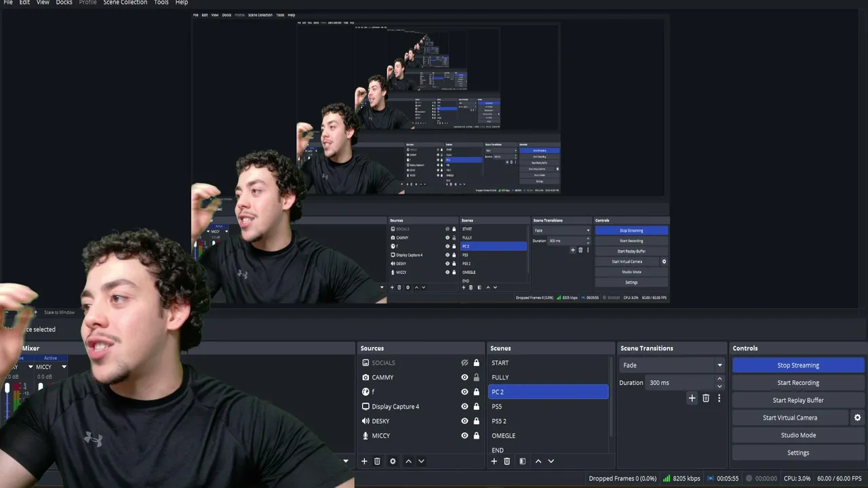Click the Start Recording button
The height and width of the screenshot is (488, 868).
(798, 383)
